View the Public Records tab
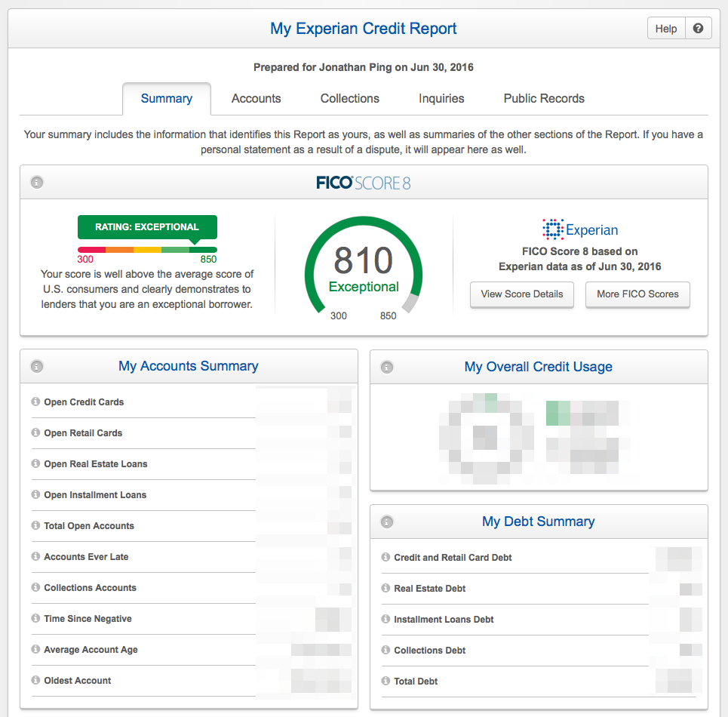This screenshot has height=717, width=728. [x=544, y=98]
